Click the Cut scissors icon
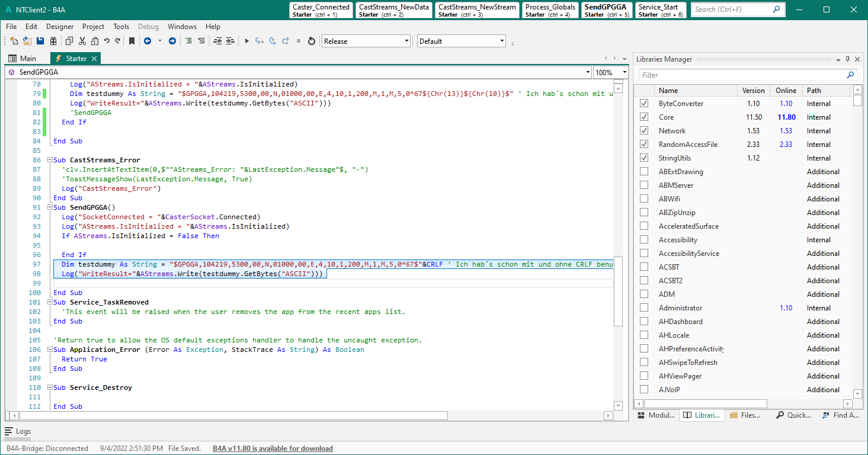 coord(82,41)
